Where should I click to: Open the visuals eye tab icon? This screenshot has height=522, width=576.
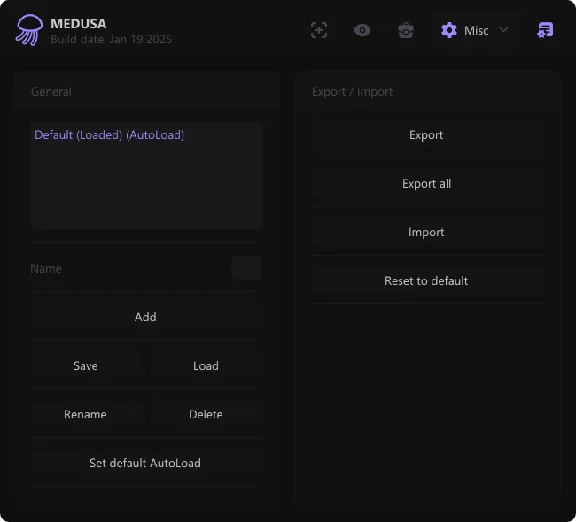tap(362, 30)
